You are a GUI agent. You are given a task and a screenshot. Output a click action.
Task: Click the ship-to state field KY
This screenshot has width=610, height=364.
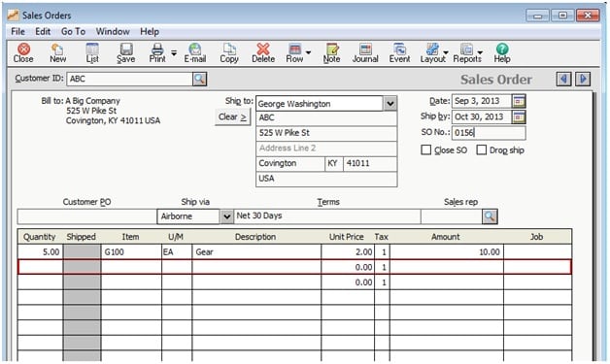(334, 163)
